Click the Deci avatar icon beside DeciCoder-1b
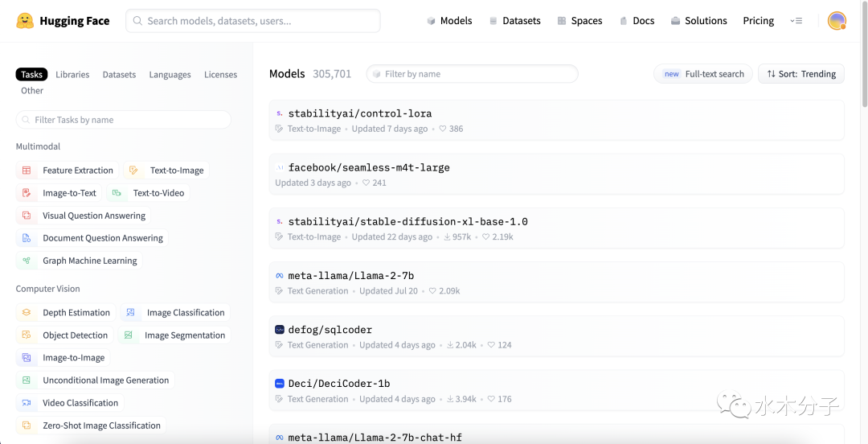Screen dimensions: 868x444 pyautogui.click(x=280, y=384)
